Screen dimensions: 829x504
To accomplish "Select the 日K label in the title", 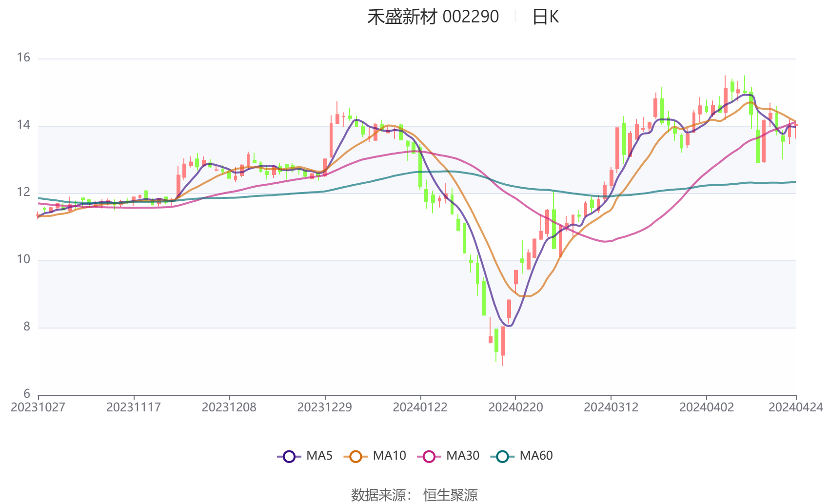I will [545, 17].
